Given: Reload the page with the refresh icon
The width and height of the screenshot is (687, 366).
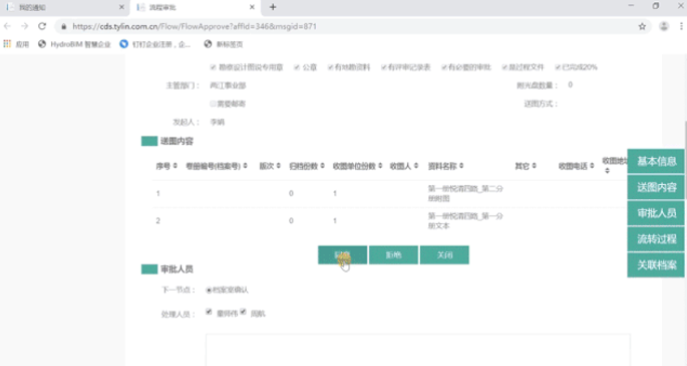Looking at the screenshot, I should [x=42, y=26].
